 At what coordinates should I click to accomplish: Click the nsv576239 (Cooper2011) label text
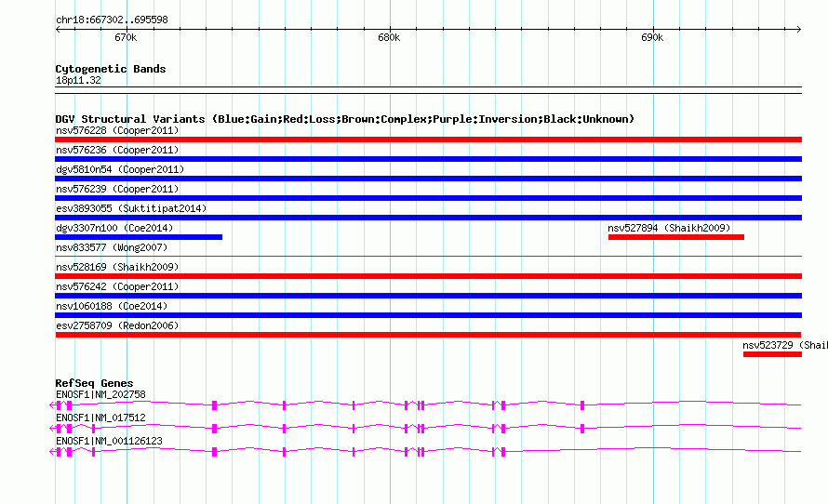click(x=117, y=189)
